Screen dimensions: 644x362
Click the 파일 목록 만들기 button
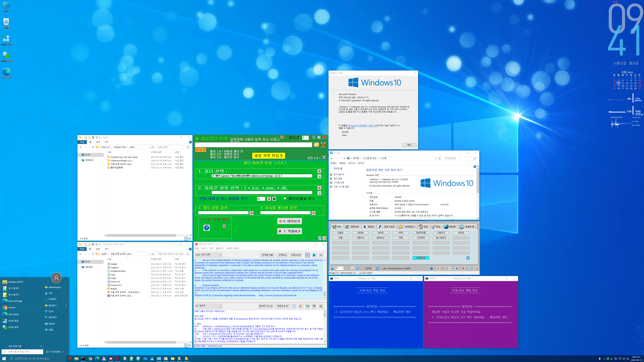[269, 156]
